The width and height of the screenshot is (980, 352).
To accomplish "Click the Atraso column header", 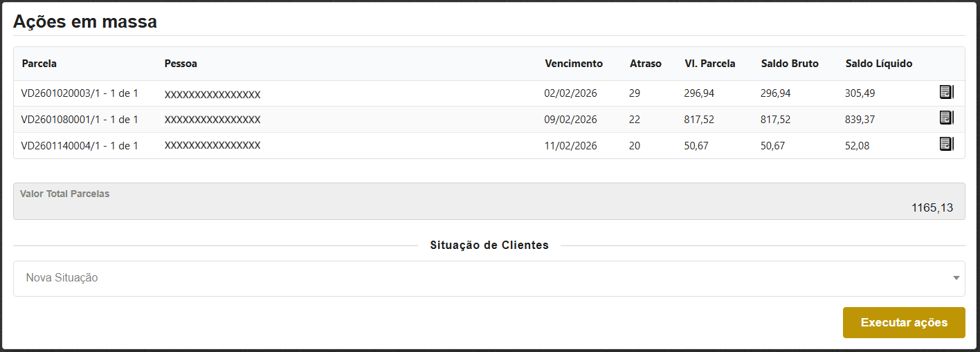I will [645, 64].
